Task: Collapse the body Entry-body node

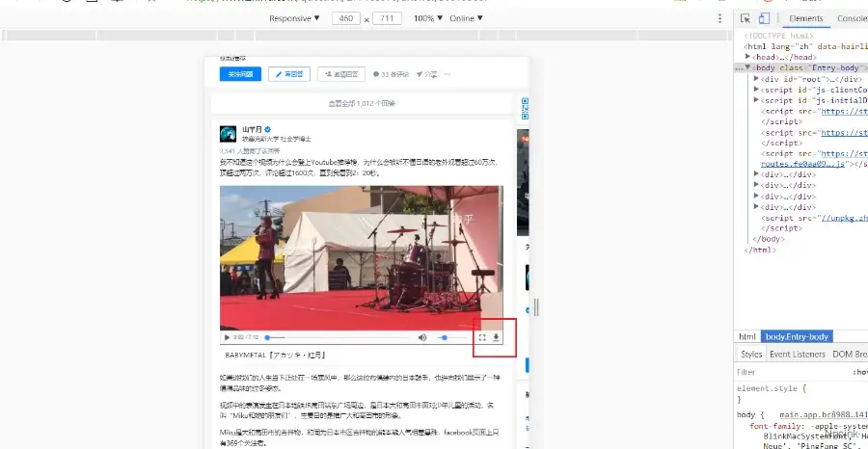Action: pyautogui.click(x=747, y=68)
